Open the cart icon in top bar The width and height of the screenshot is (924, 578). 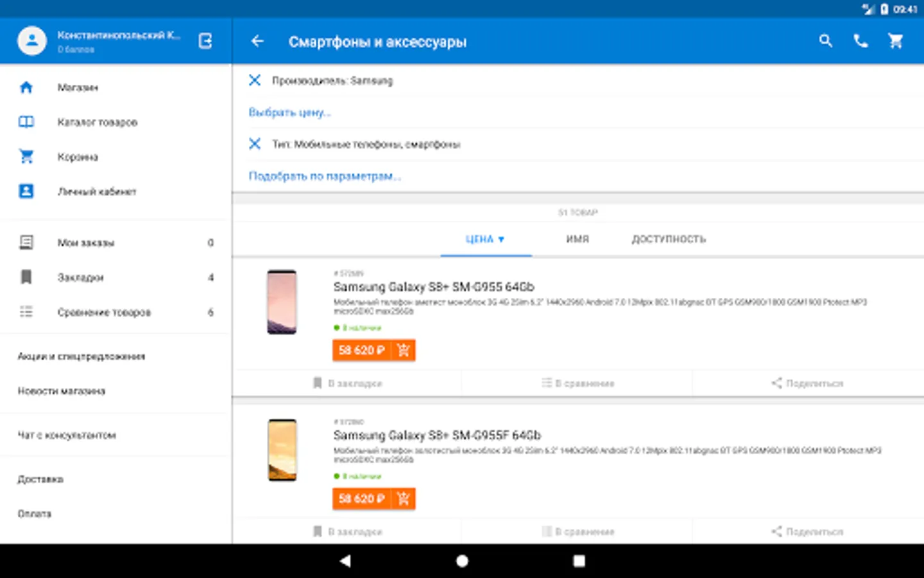point(895,41)
